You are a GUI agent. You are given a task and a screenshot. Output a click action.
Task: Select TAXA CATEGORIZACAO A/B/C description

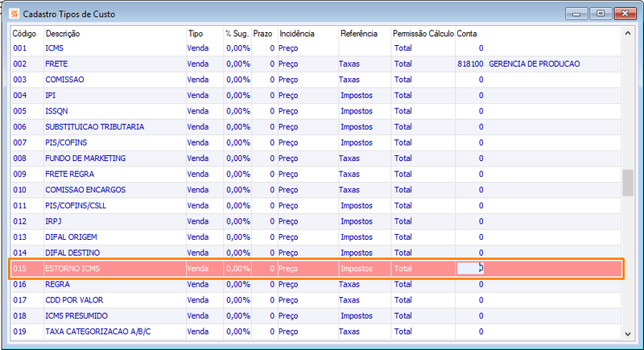tap(97, 331)
